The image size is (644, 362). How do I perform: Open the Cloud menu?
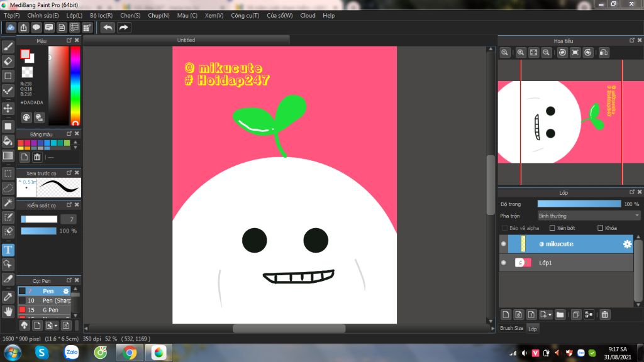[308, 16]
